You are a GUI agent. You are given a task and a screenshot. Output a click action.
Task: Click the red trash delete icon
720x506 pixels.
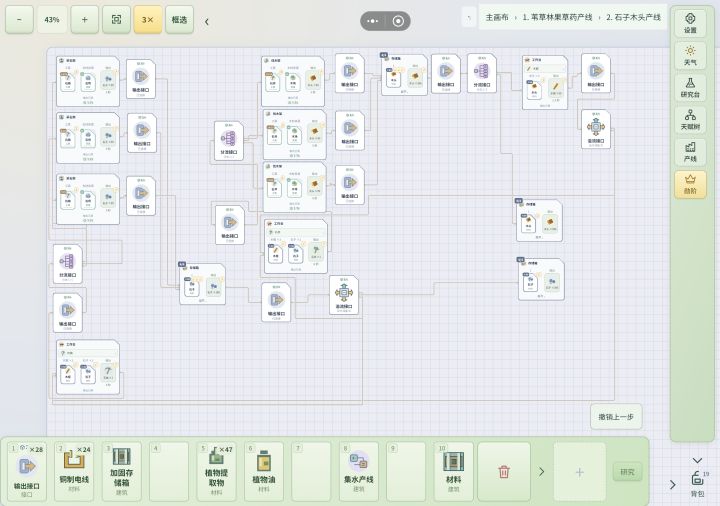[x=504, y=472]
